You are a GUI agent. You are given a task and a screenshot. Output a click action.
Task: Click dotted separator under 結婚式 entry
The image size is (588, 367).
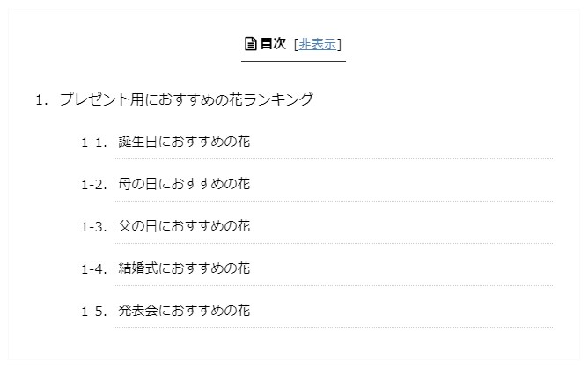(x=333, y=286)
